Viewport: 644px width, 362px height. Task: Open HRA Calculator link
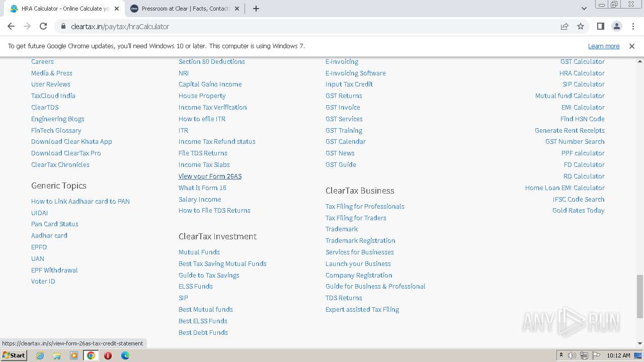click(582, 73)
